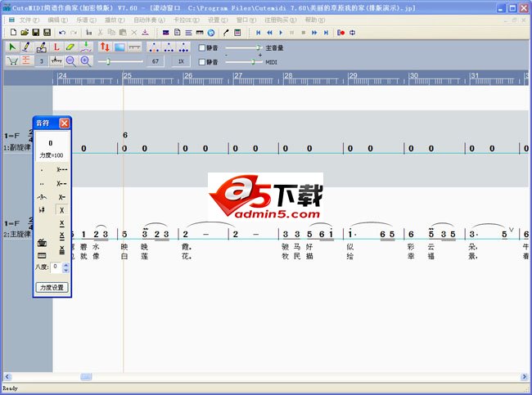Click the Paste clipboard icon
The width and height of the screenshot is (532, 395).
[x=123, y=33]
